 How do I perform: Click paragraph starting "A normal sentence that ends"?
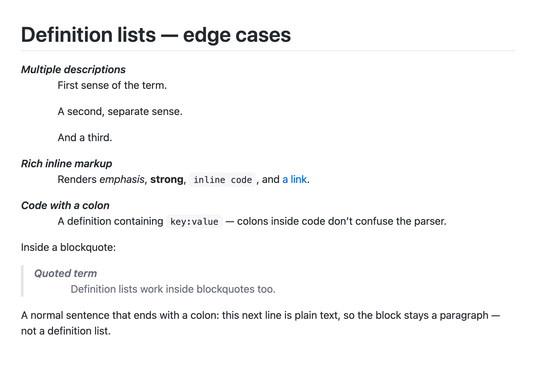261,323
